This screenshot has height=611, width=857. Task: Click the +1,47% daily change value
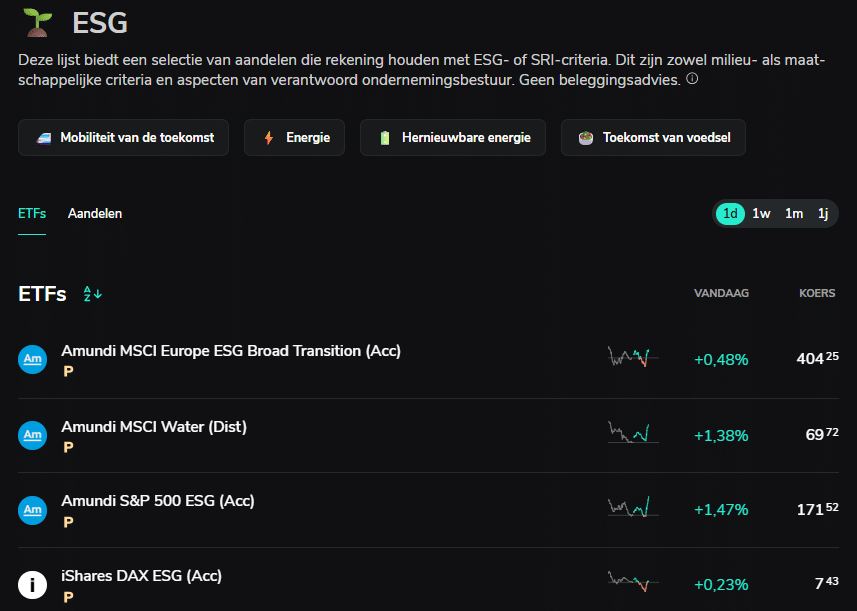coord(721,510)
